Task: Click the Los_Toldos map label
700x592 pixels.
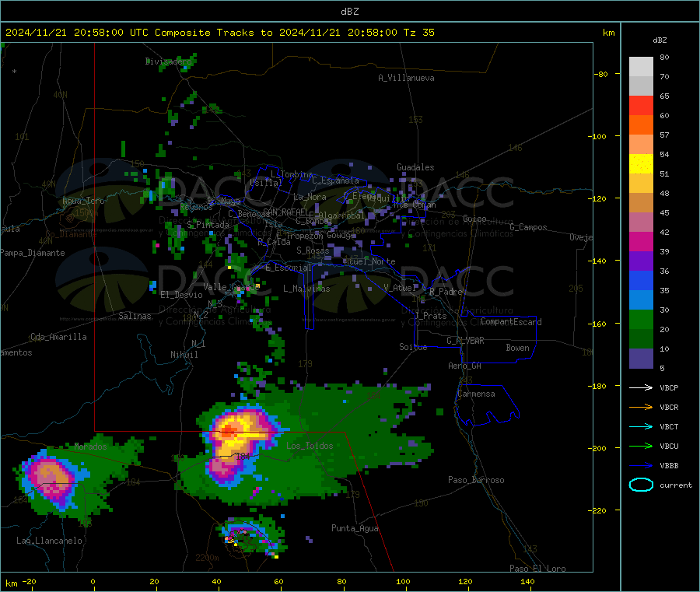Action: click(310, 446)
